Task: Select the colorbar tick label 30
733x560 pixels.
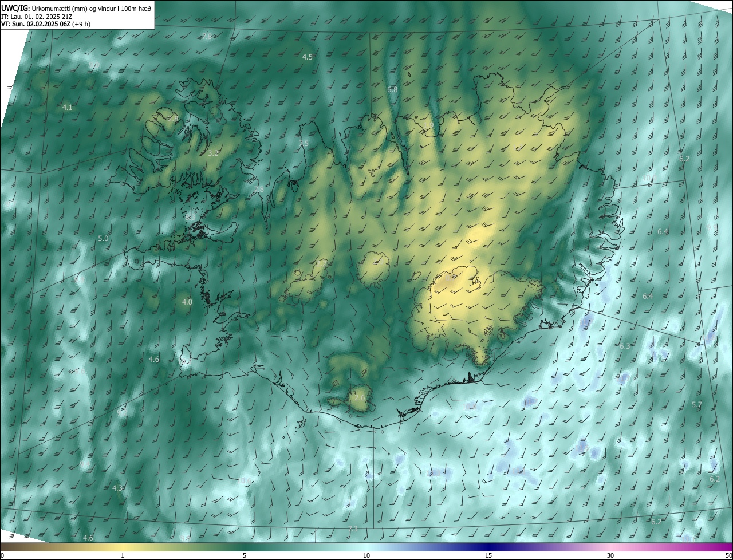Action: coord(610,555)
